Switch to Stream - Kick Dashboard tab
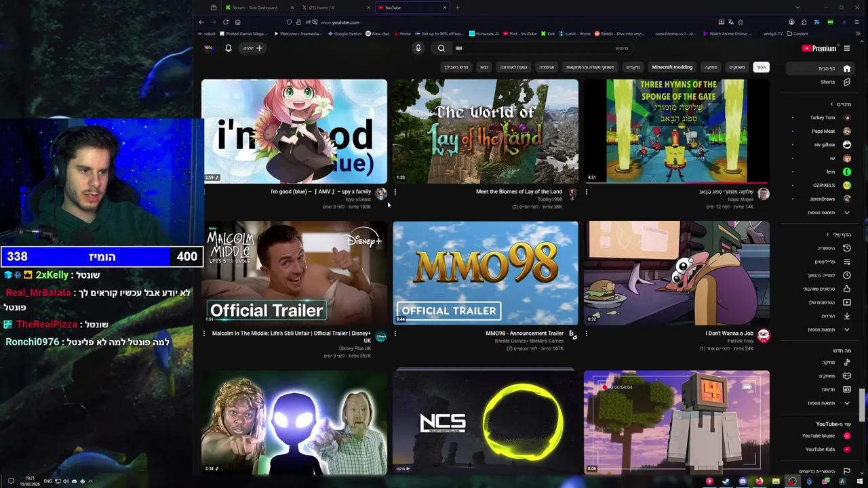 coord(258,7)
